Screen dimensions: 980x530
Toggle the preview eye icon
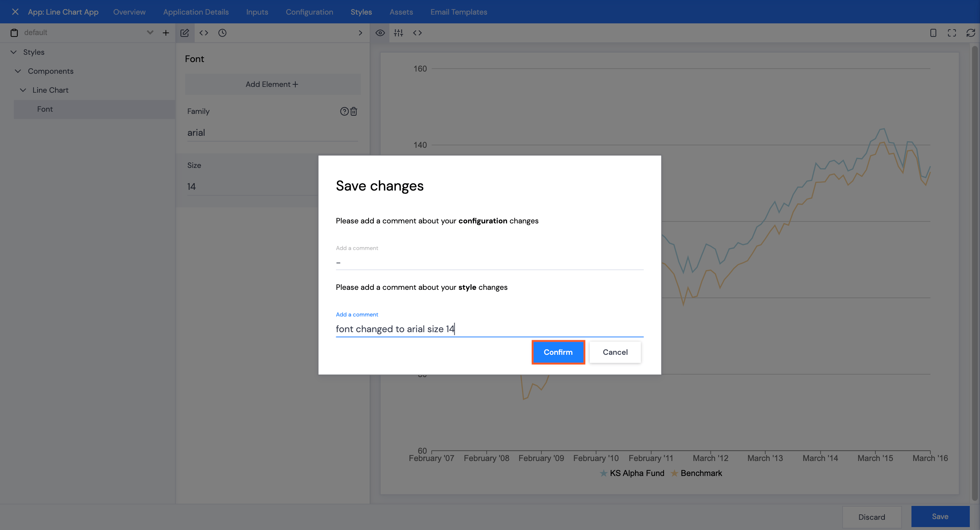click(x=380, y=33)
